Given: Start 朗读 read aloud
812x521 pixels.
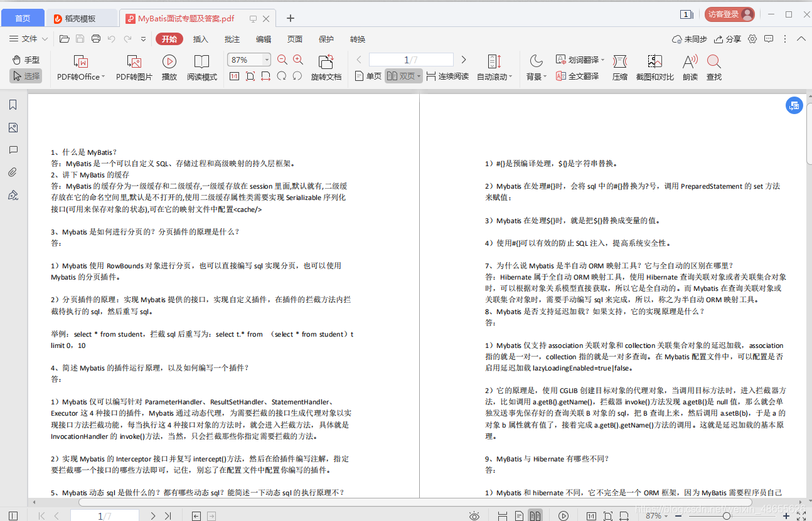Looking at the screenshot, I should click(690, 68).
